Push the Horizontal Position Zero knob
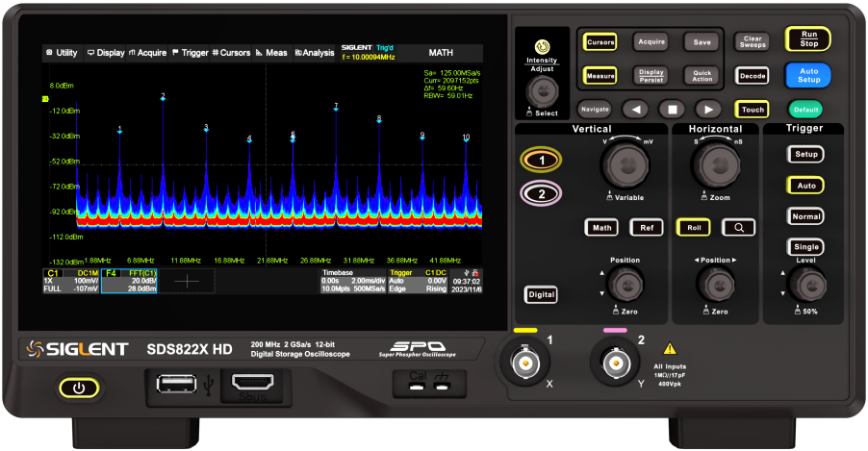The image size is (868, 451). pos(716,285)
